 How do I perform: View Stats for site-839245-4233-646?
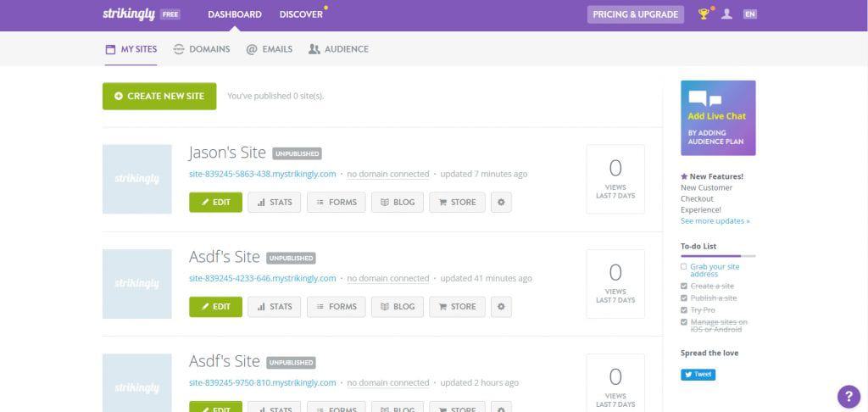coord(275,306)
